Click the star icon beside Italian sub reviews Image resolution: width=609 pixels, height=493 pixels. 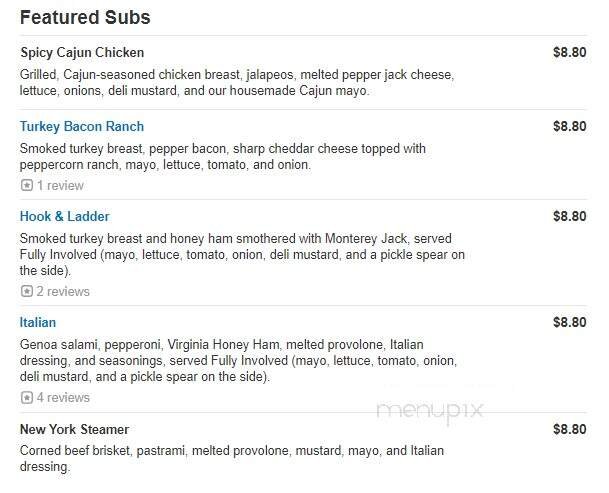point(26,398)
